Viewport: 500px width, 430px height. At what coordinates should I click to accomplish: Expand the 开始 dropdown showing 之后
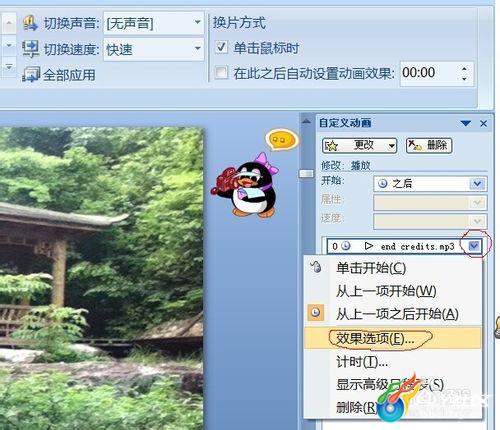tap(477, 183)
